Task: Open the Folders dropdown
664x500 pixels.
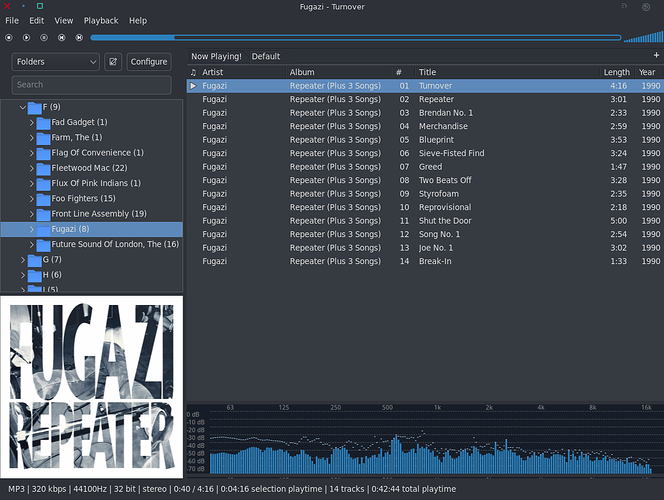Action: (x=55, y=62)
